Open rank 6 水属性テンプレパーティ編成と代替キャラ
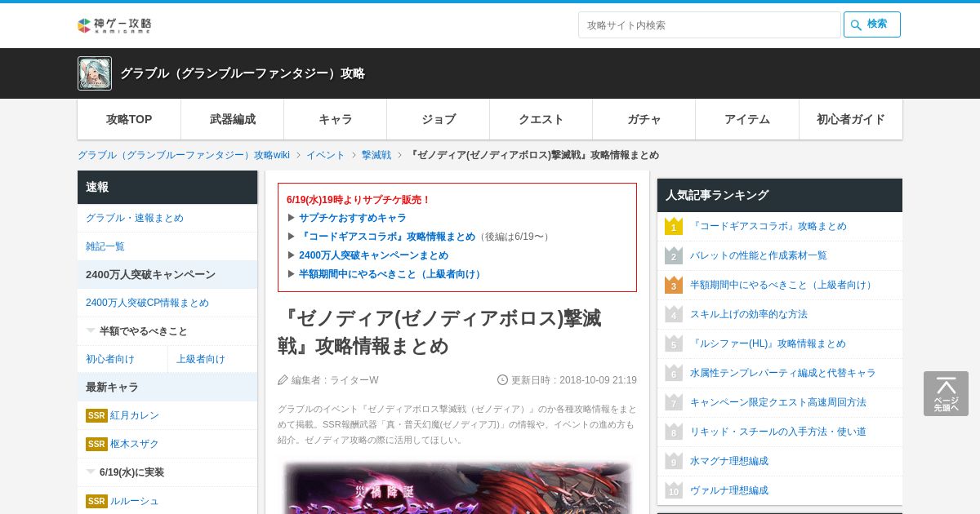This screenshot has width=980, height=514. (783, 373)
